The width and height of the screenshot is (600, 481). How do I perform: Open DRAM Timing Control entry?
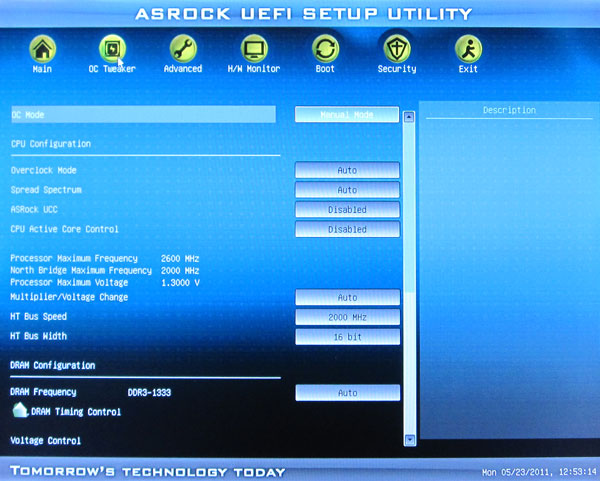tap(76, 412)
